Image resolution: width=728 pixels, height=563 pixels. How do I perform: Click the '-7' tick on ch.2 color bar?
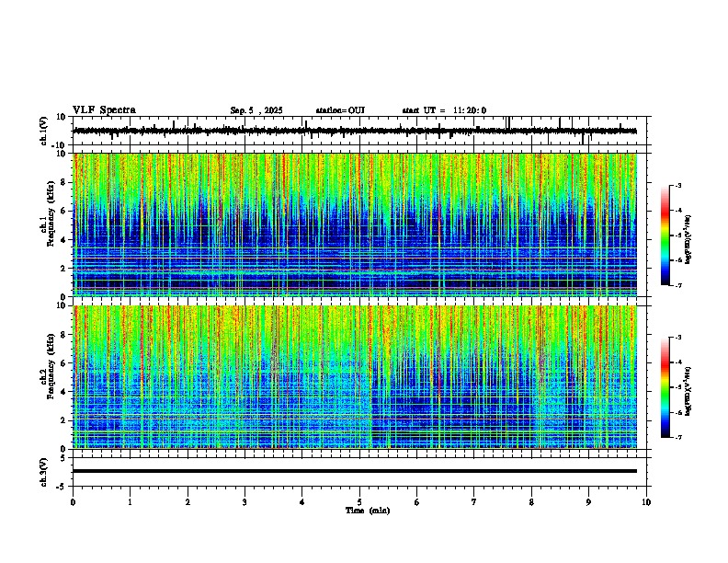tap(677, 438)
